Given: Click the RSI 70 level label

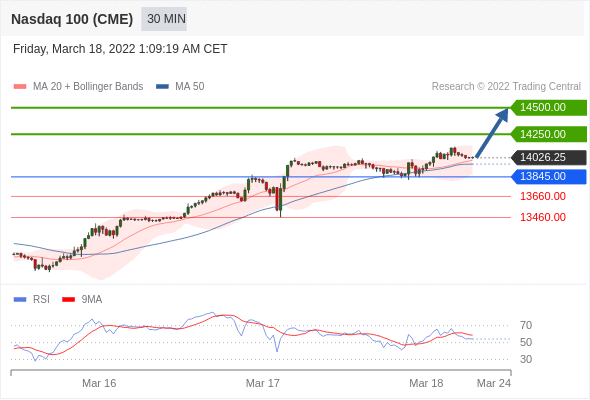Looking at the screenshot, I should coord(526,325).
